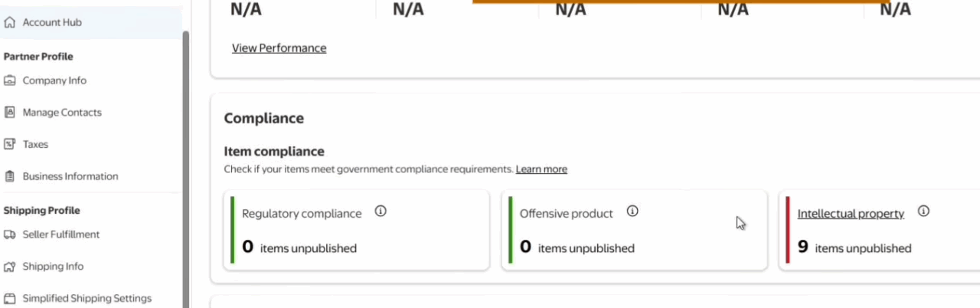Click the Shipping Info icon
The height and width of the screenshot is (308, 980).
point(10,267)
